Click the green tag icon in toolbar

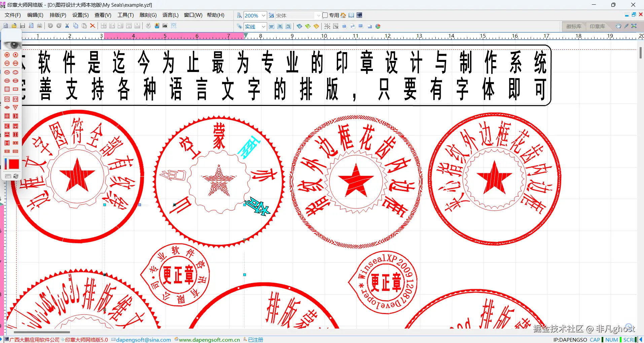pos(308,26)
